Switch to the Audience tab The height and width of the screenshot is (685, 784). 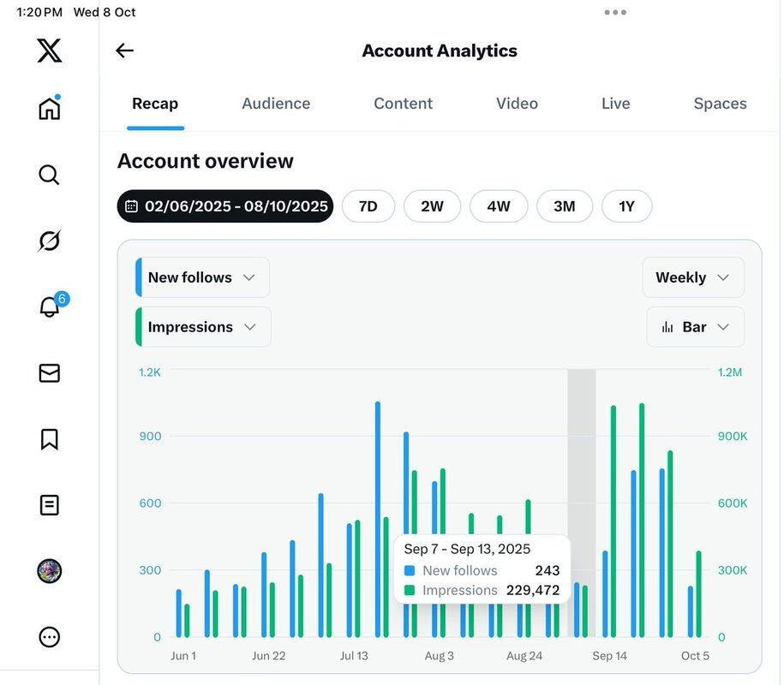(x=276, y=104)
